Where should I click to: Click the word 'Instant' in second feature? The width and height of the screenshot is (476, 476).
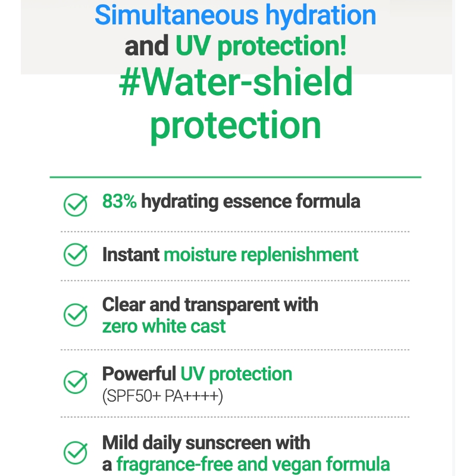(131, 255)
